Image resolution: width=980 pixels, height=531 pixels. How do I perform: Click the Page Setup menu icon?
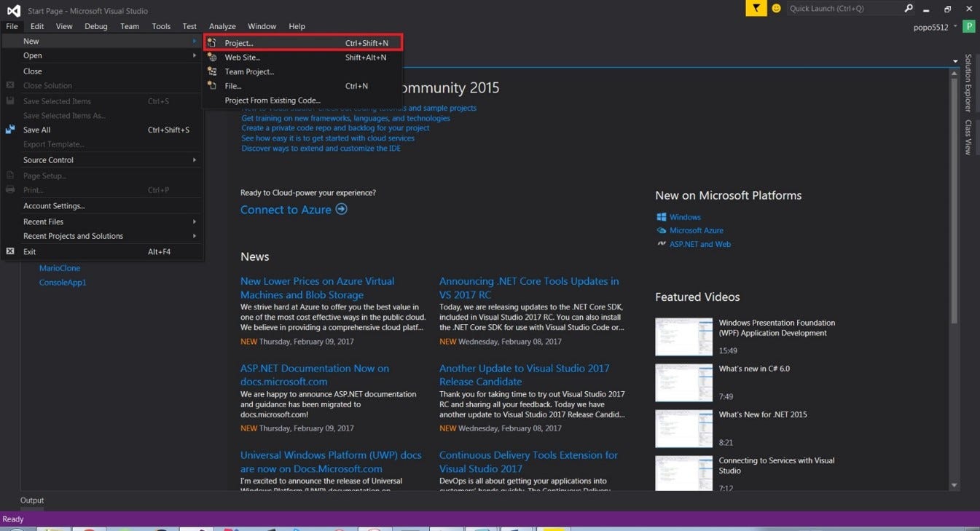coord(10,176)
